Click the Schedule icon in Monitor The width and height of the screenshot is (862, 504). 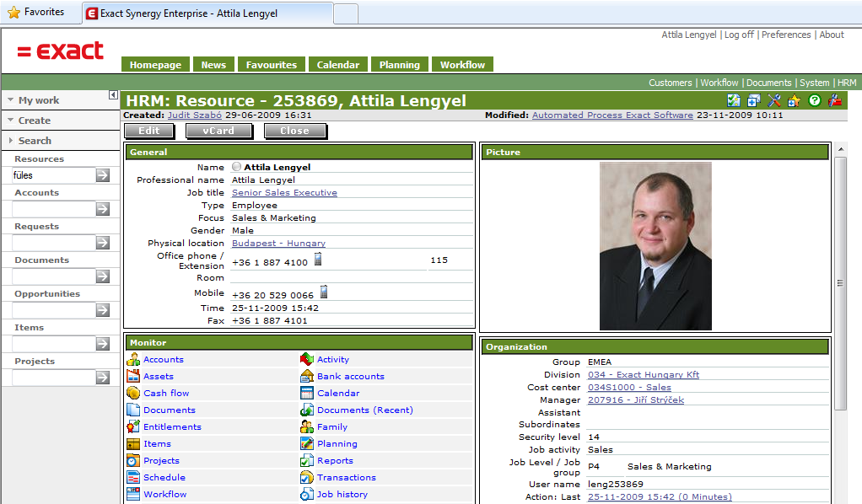133,477
